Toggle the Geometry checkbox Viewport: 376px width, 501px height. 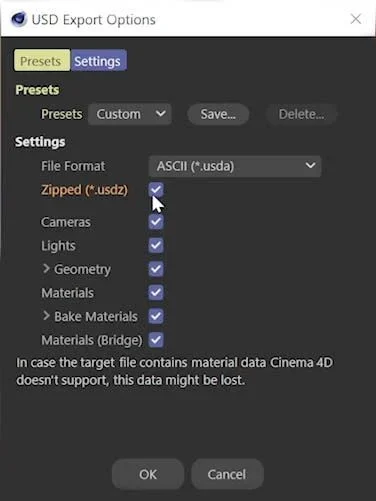[x=156, y=269]
